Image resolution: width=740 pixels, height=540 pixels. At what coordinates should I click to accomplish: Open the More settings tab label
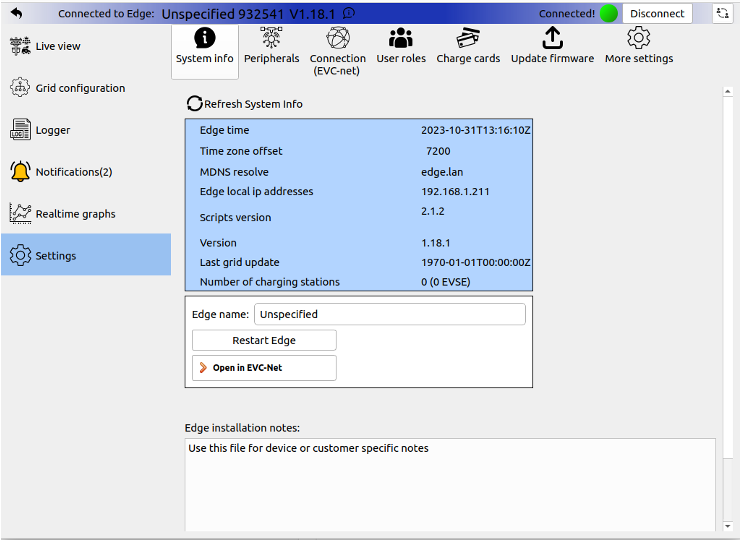click(x=639, y=59)
